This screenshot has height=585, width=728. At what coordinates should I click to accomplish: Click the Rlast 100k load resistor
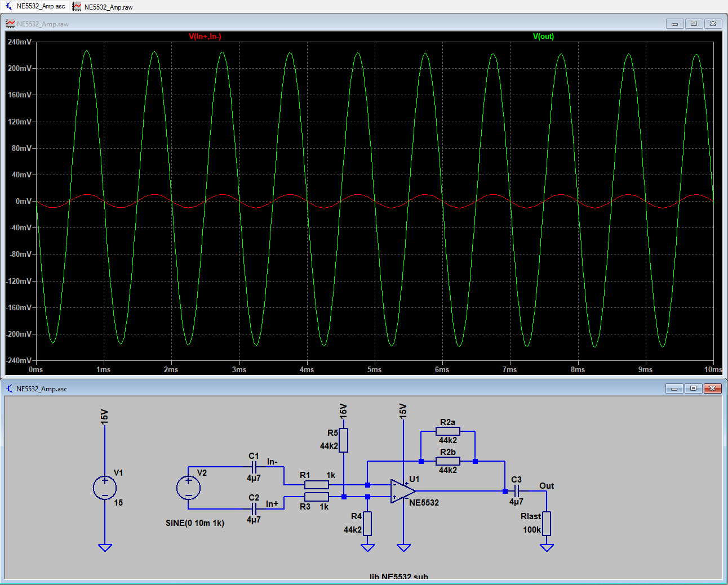pos(547,523)
